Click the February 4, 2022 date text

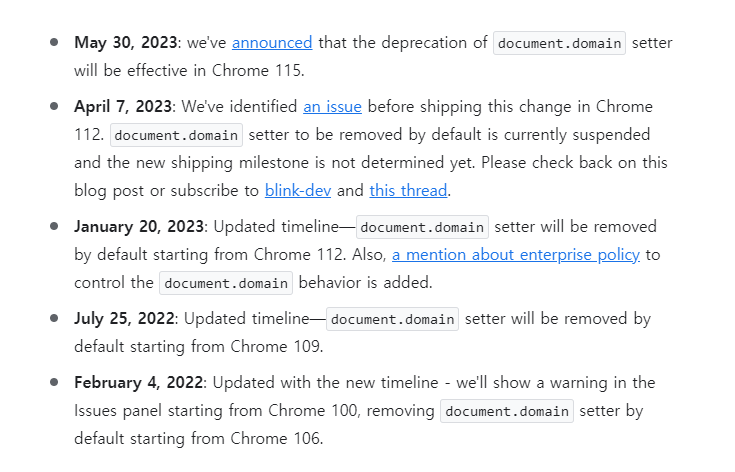pyautogui.click(x=138, y=382)
